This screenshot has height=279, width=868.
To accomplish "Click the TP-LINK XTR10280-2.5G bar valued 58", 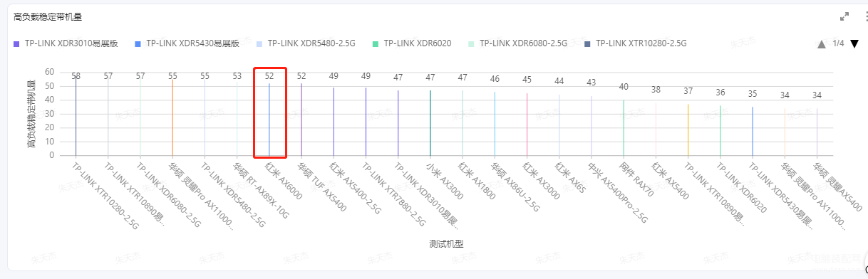I will 76,115.
